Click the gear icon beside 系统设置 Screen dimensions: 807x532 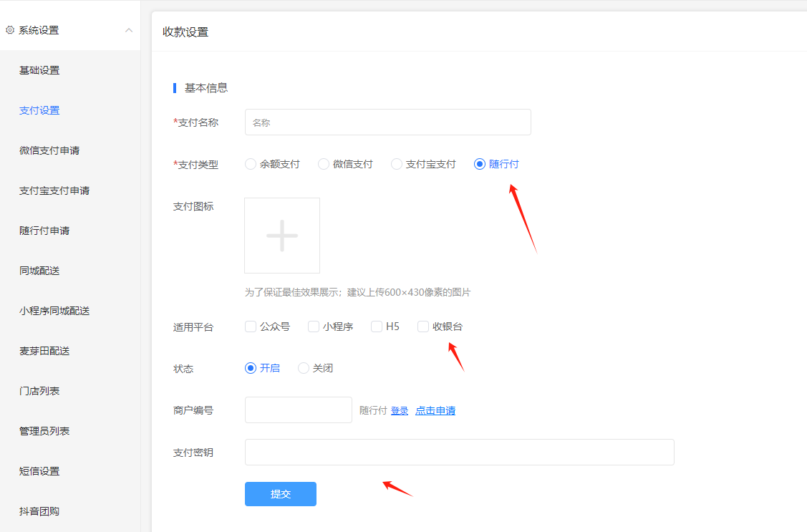10,30
